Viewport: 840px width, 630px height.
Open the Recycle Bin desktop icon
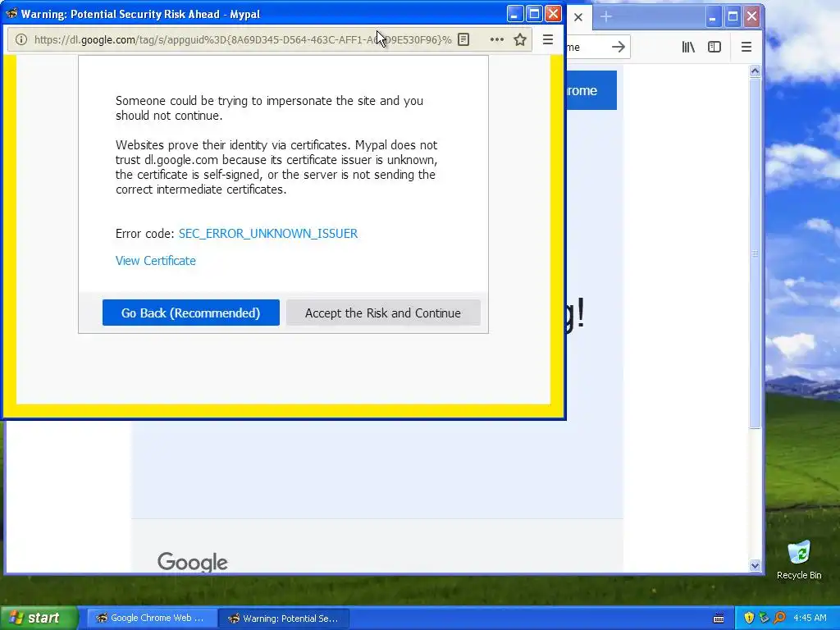tap(799, 559)
